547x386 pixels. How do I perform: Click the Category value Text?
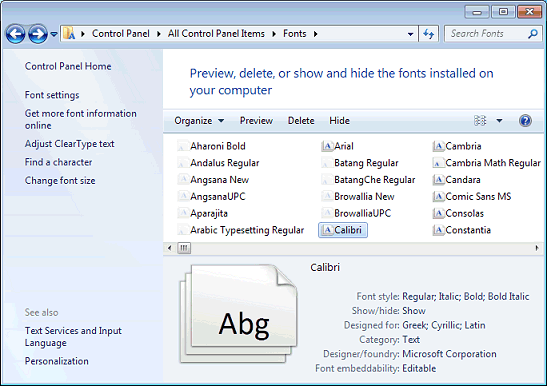click(411, 340)
